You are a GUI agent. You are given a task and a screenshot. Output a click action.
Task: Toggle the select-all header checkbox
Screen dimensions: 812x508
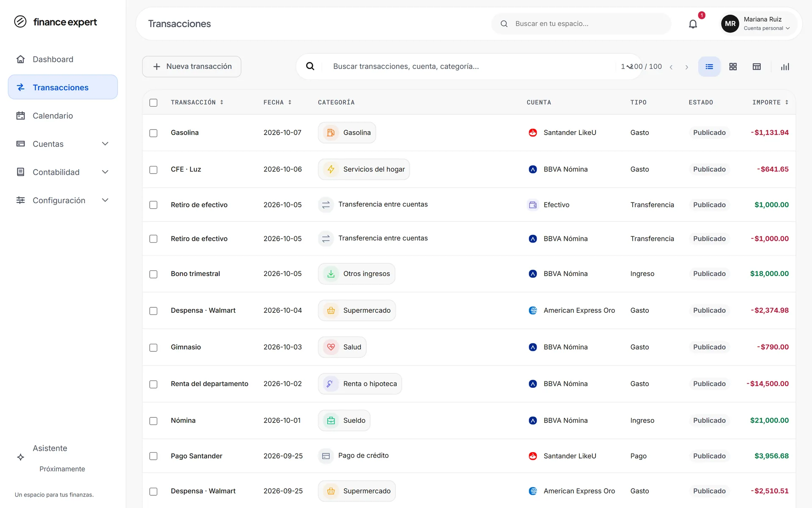pyautogui.click(x=154, y=102)
